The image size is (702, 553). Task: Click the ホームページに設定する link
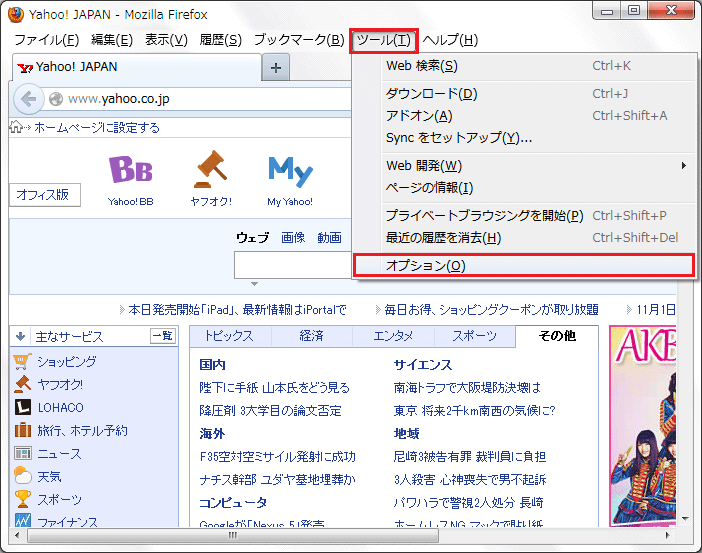[96, 128]
